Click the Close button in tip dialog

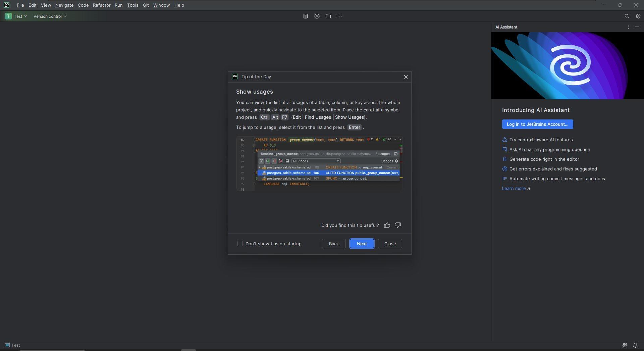[x=390, y=244]
